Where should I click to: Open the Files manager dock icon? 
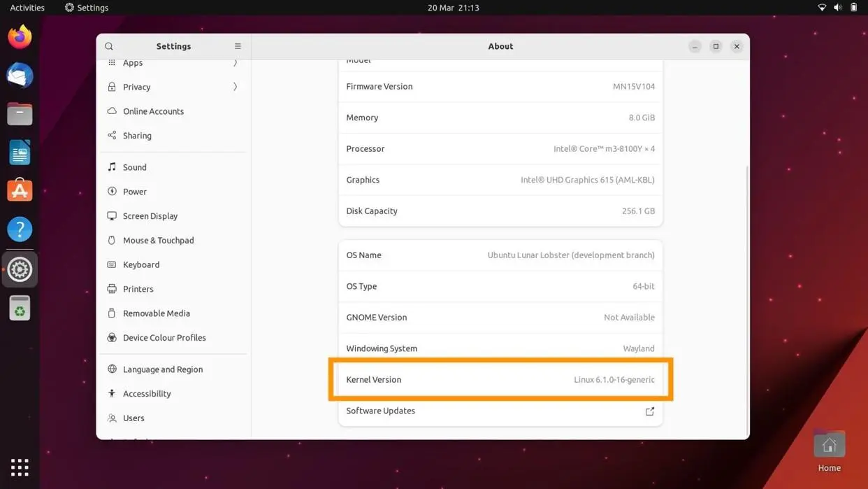[20, 113]
